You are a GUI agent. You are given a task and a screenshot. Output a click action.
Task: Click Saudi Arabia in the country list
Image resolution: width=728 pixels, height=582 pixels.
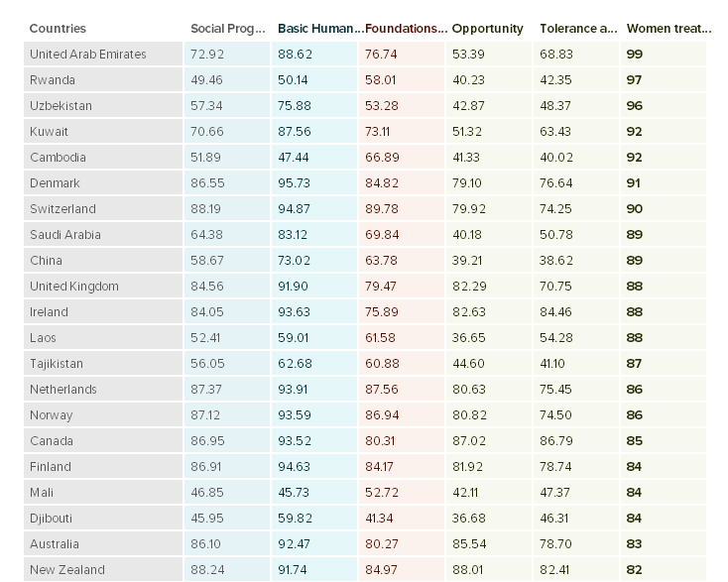pyautogui.click(x=65, y=235)
